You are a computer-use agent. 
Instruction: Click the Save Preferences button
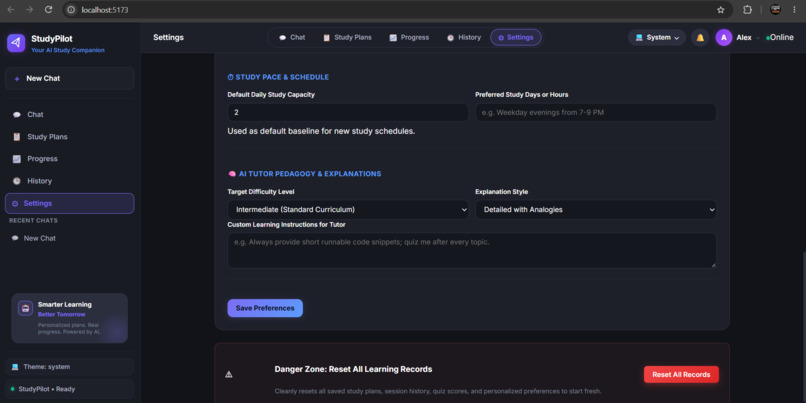pos(265,308)
